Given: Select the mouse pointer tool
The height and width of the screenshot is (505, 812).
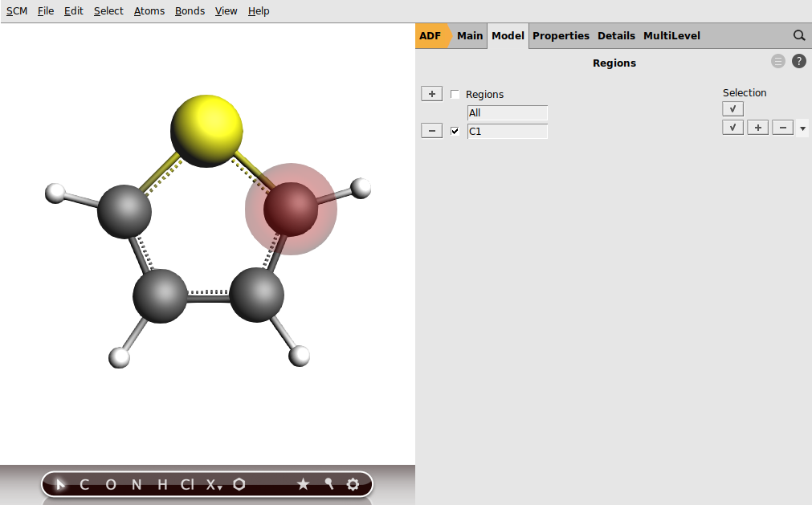Looking at the screenshot, I should click(x=59, y=484).
